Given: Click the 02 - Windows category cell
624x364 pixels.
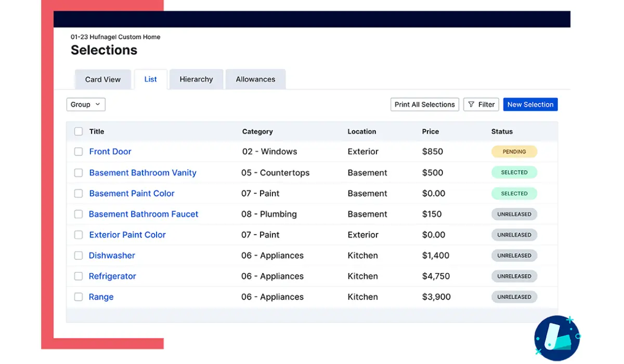Looking at the screenshot, I should click(270, 152).
